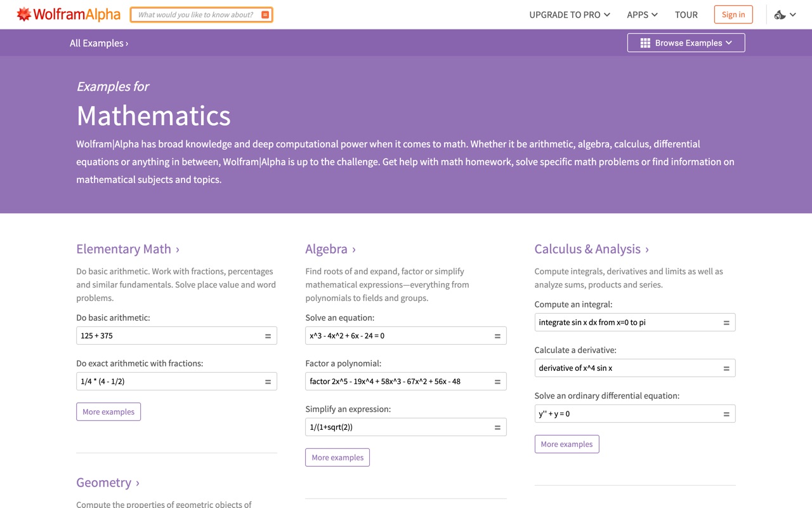This screenshot has width=812, height=508.
Task: Focus the 'What would you like to know about?' search field
Action: [195, 15]
